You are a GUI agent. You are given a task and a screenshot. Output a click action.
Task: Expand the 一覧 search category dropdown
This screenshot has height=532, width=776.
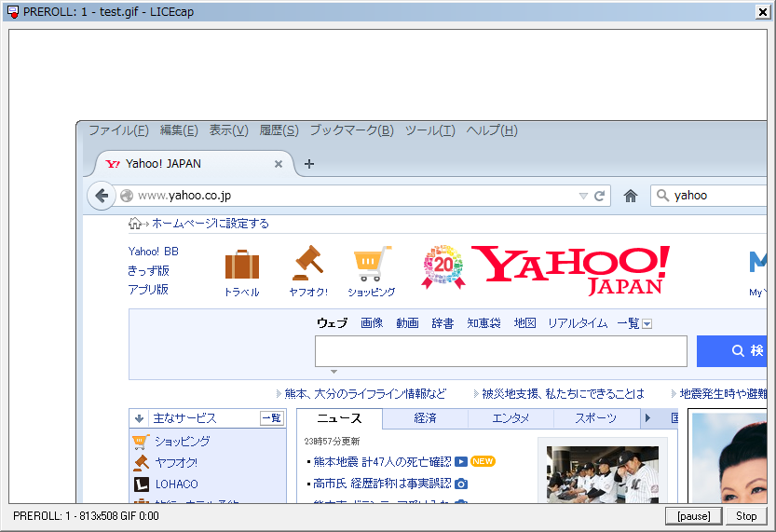(x=647, y=324)
